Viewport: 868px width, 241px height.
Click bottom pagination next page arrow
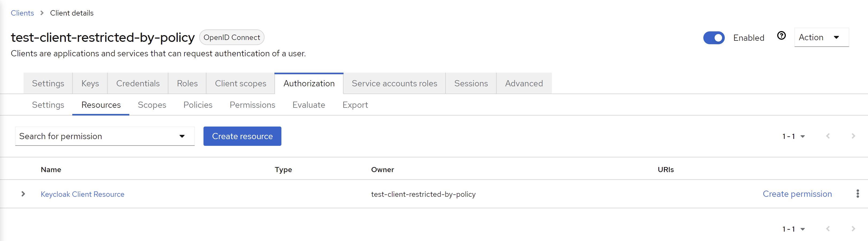tap(853, 229)
